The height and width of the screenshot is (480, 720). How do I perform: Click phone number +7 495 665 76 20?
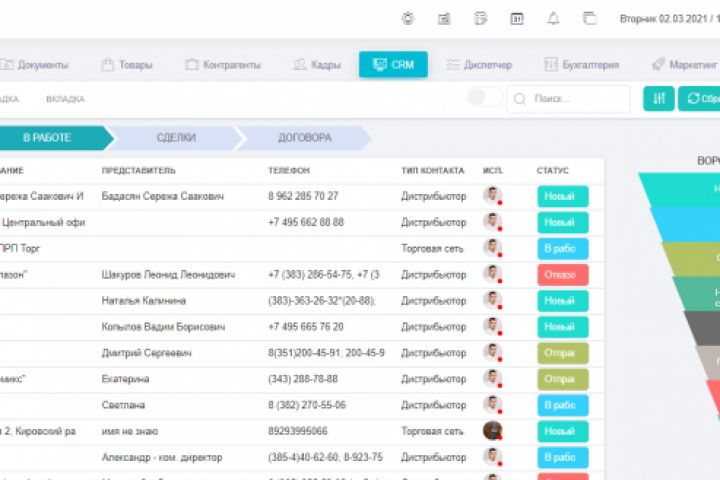point(306,327)
